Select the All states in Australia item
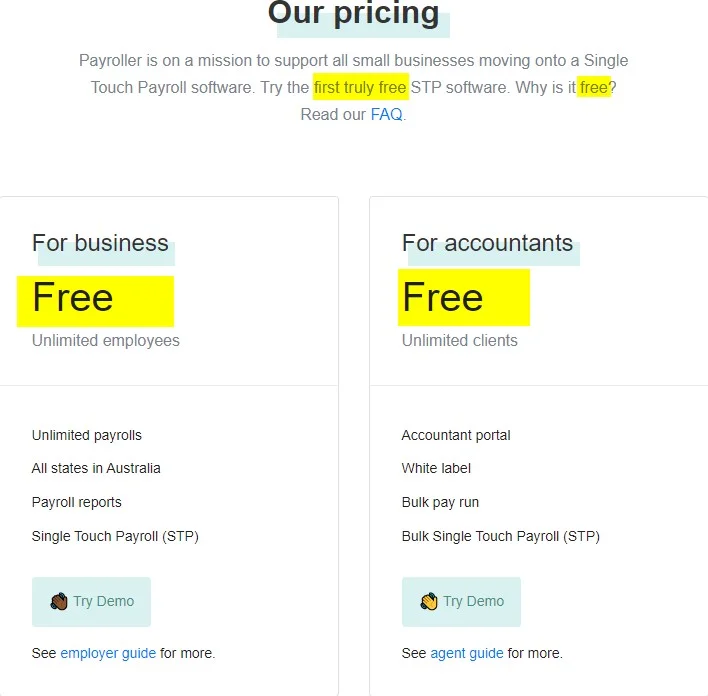Screen dimensions: 708x696 click(96, 468)
